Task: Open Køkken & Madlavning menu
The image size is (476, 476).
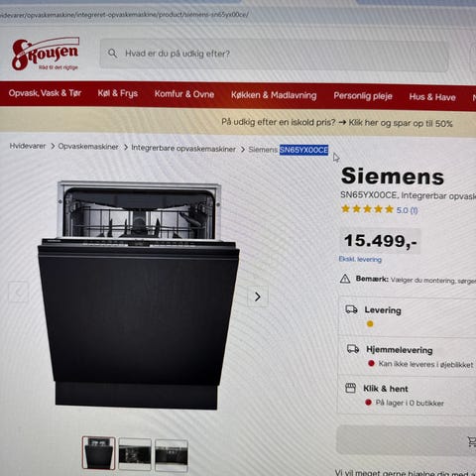Action: click(x=274, y=95)
